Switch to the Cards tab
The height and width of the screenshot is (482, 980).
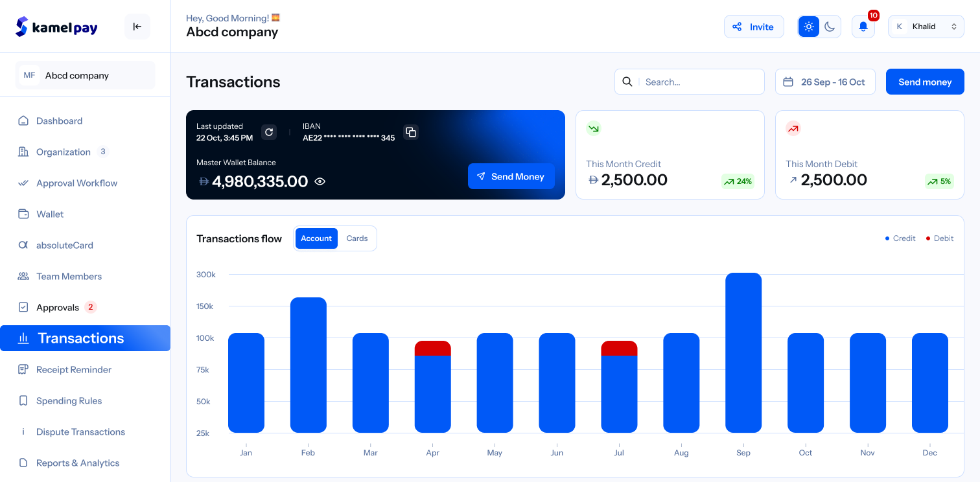pos(357,238)
